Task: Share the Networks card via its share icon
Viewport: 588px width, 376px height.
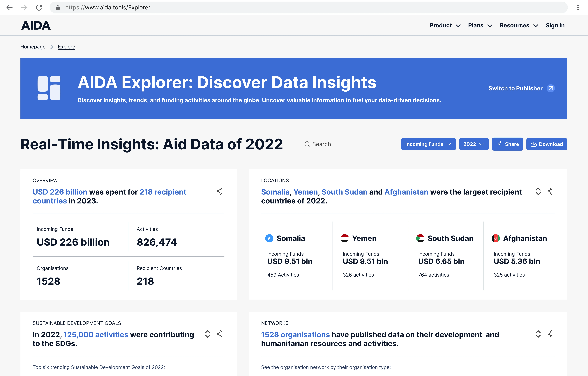Action: [550, 334]
